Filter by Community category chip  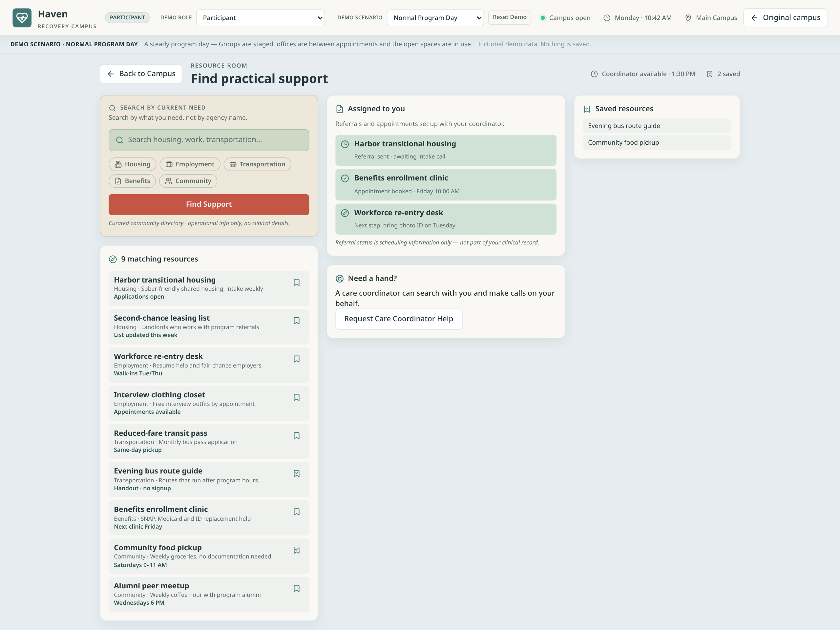(x=188, y=181)
